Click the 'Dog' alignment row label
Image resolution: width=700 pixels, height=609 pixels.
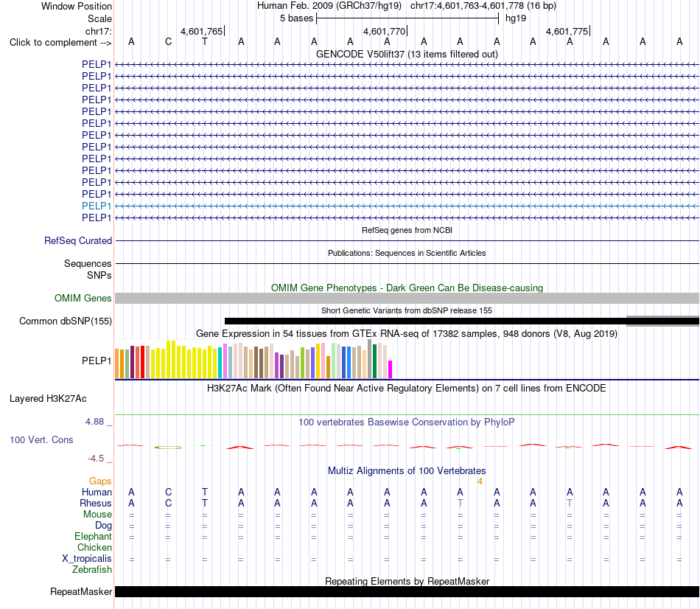click(103, 526)
